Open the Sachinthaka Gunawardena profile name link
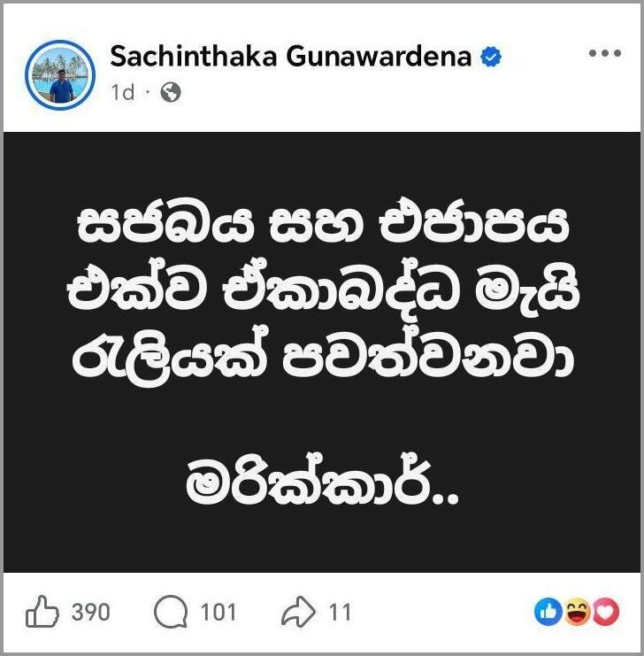644x656 pixels. (x=291, y=57)
